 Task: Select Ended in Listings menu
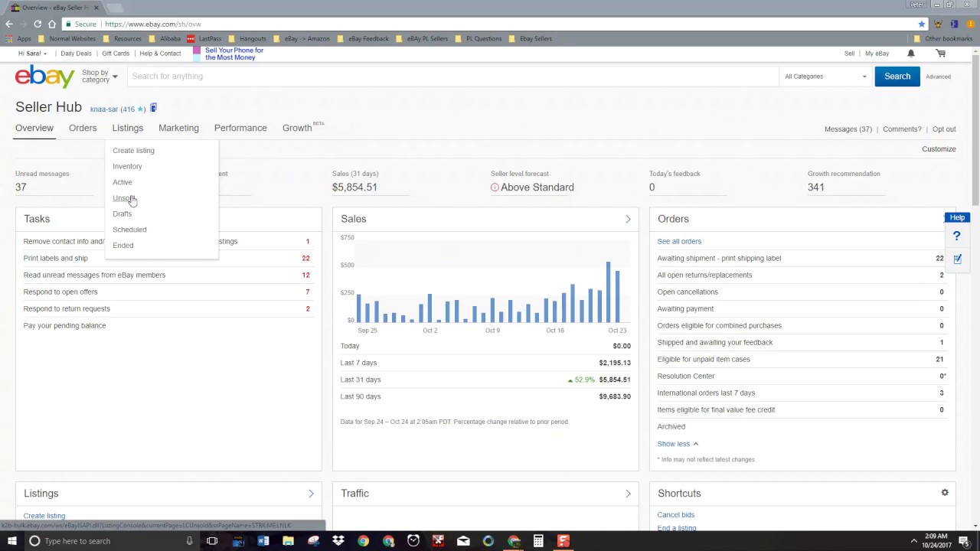(122, 246)
